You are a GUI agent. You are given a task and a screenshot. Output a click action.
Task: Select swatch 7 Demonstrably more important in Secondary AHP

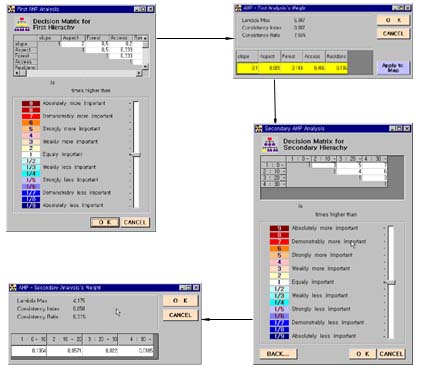coord(279,242)
